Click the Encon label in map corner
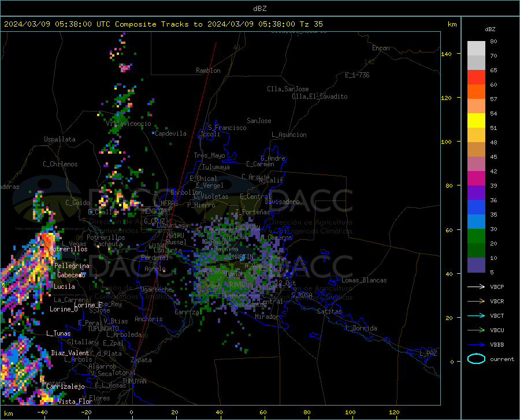 click(x=381, y=48)
